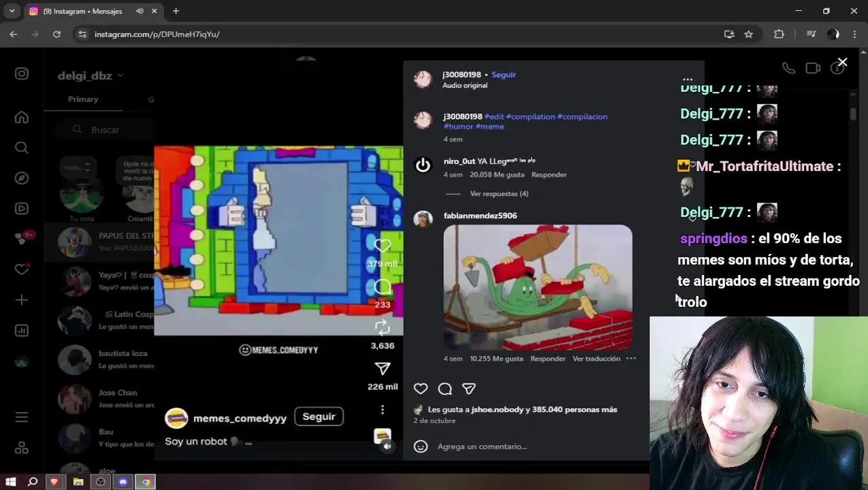Open memes_comedyyy profile name on reel
The image size is (868, 490).
pos(240,419)
